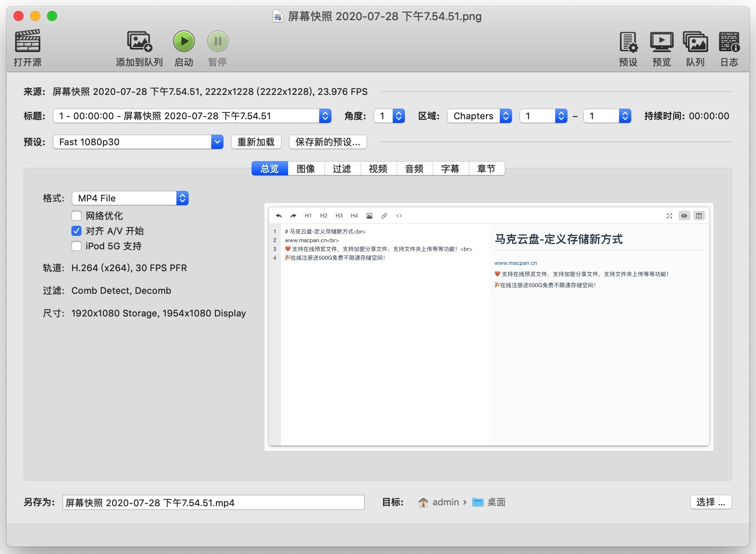Click the admin home folder icon in destination path

click(x=423, y=502)
